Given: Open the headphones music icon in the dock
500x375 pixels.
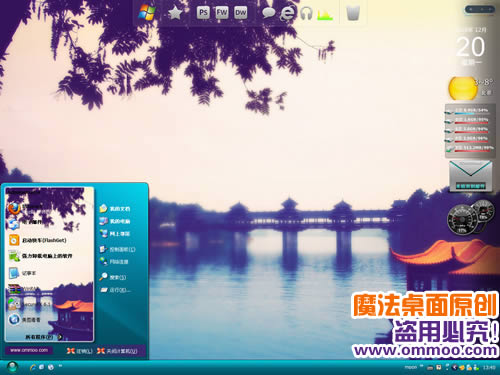Looking at the screenshot, I should [306, 14].
